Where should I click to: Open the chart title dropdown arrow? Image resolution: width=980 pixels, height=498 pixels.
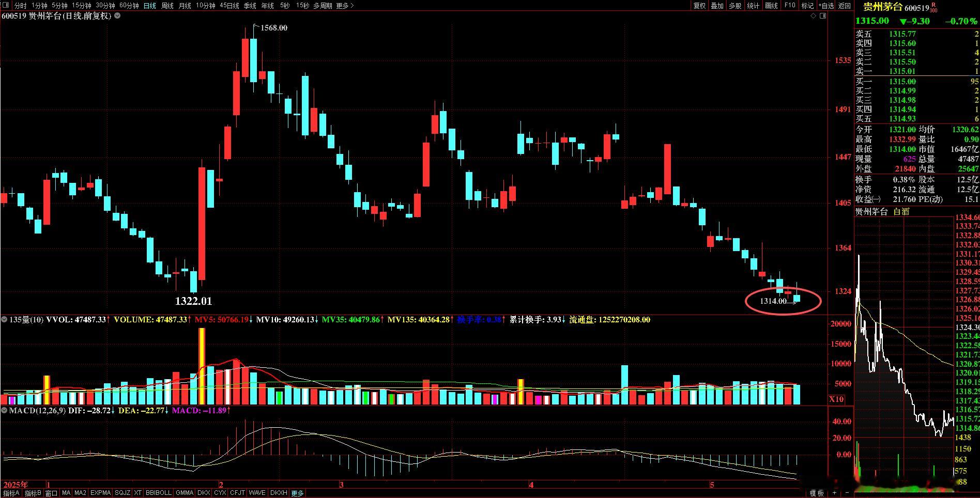click(x=117, y=16)
